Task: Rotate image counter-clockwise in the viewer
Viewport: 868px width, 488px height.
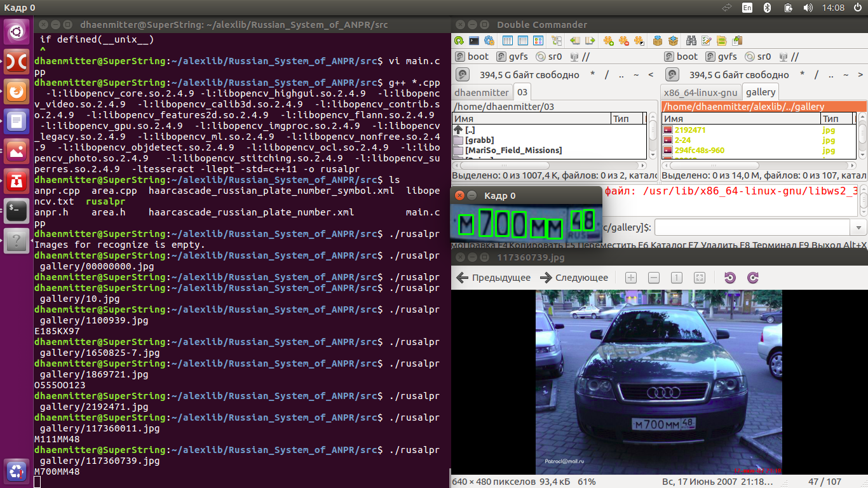Action: pos(729,278)
